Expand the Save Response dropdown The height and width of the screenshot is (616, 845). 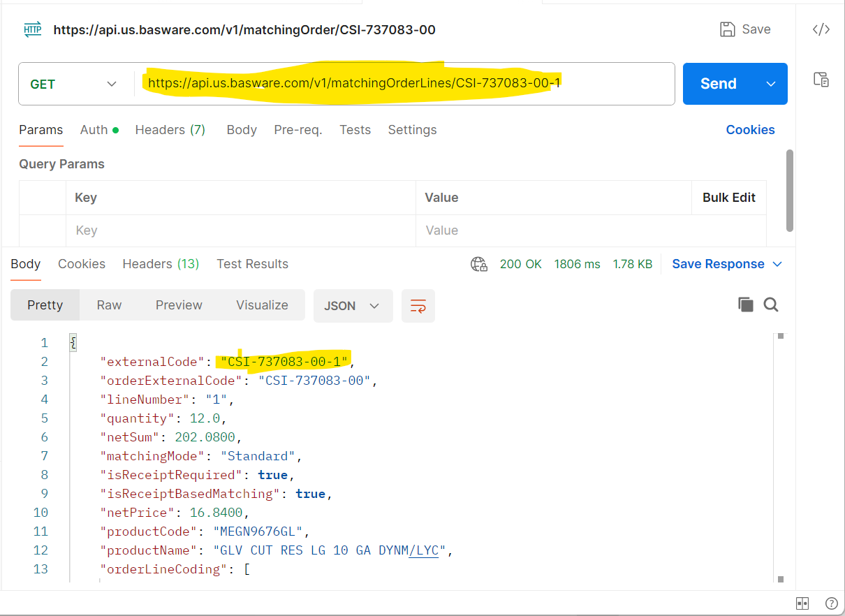[x=727, y=264]
